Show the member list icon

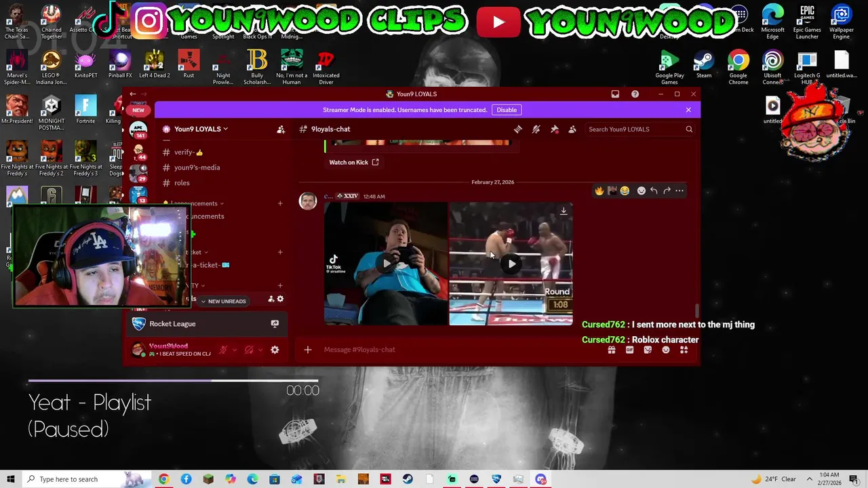pos(572,129)
